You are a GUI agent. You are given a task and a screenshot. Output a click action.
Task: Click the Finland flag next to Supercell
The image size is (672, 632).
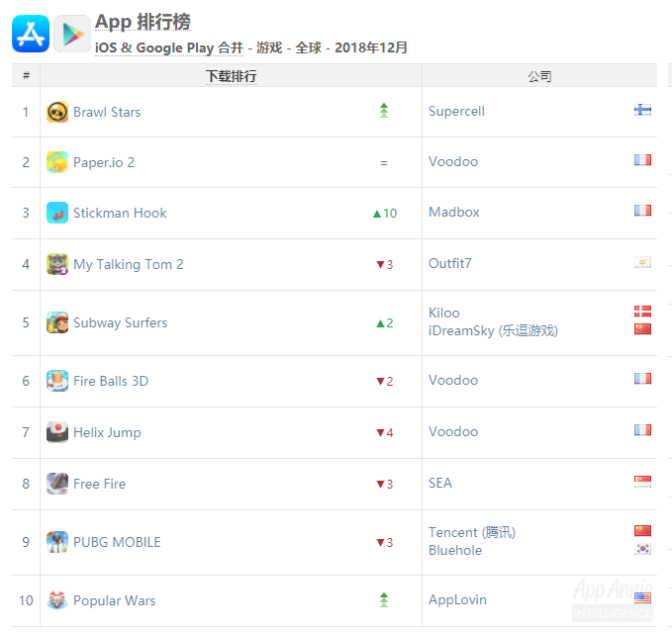(642, 110)
